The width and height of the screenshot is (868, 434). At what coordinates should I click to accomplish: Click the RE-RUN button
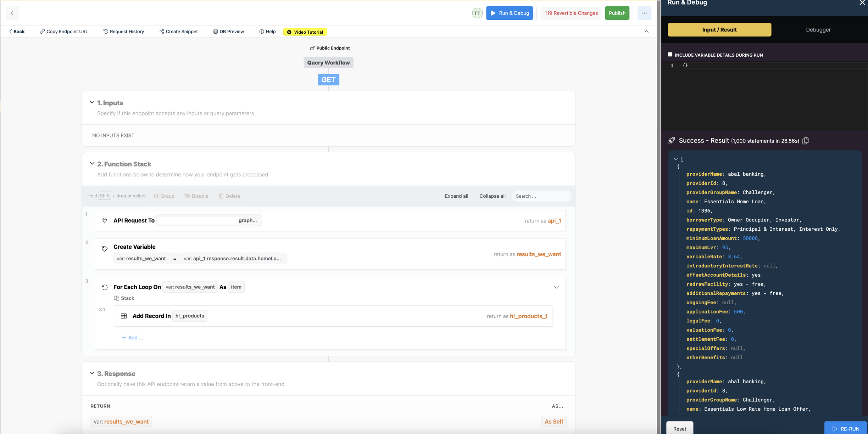point(846,428)
